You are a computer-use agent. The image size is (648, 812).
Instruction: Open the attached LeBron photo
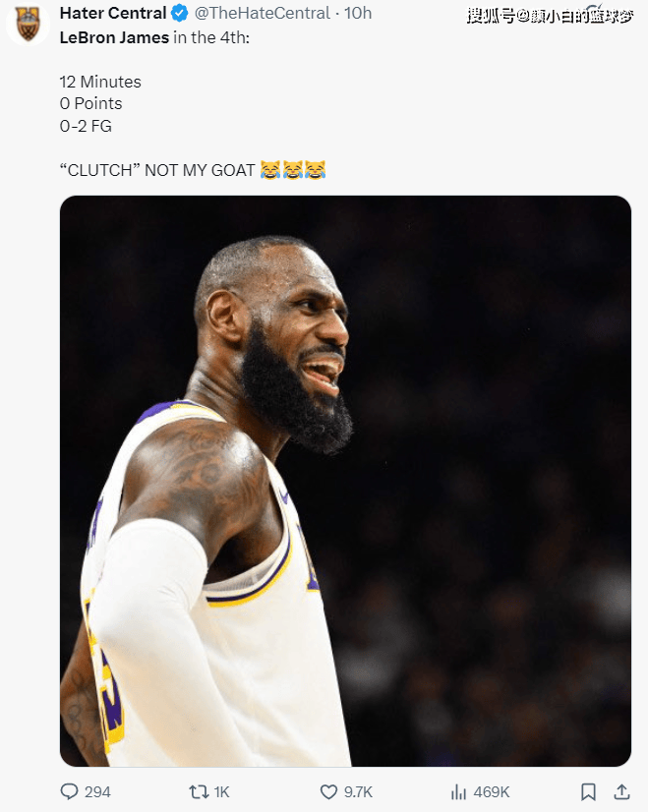coord(345,481)
